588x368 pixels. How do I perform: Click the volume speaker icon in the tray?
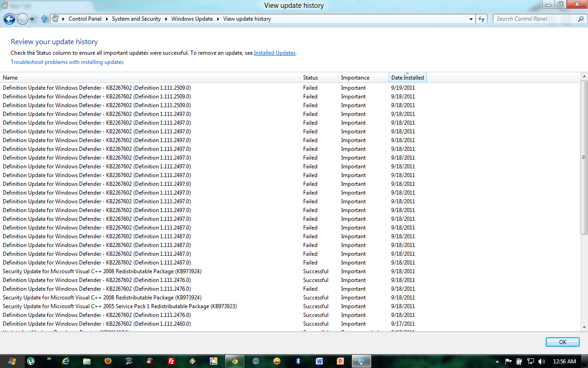click(542, 362)
